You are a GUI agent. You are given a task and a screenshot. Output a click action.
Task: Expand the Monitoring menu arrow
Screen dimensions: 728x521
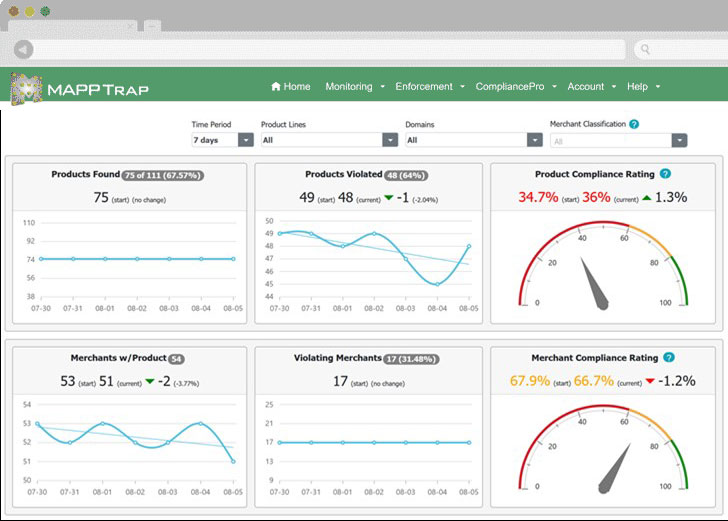click(x=383, y=86)
